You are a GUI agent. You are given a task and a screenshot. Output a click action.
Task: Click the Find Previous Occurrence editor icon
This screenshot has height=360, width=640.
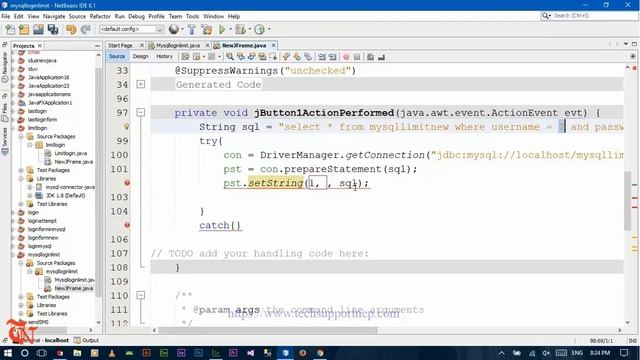241,57
